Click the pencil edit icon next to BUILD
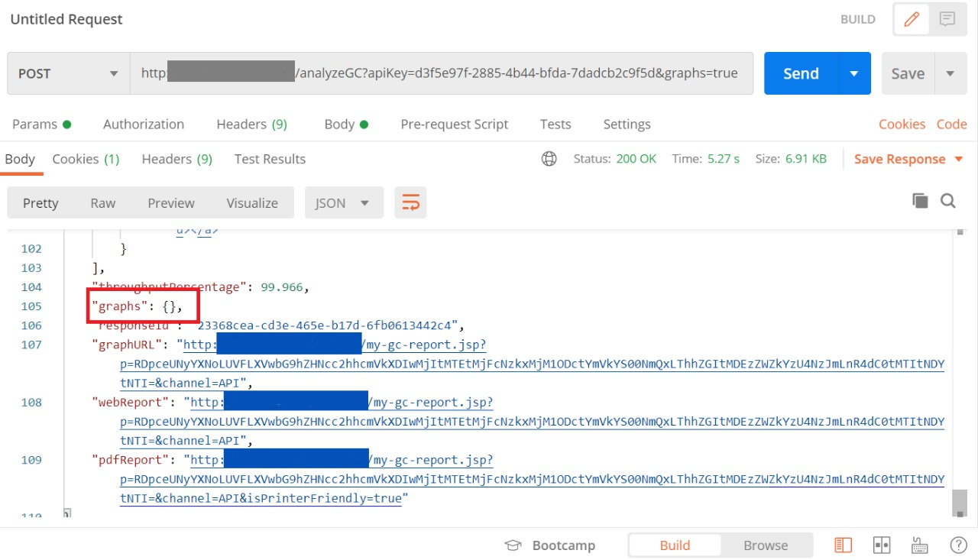 [x=911, y=20]
